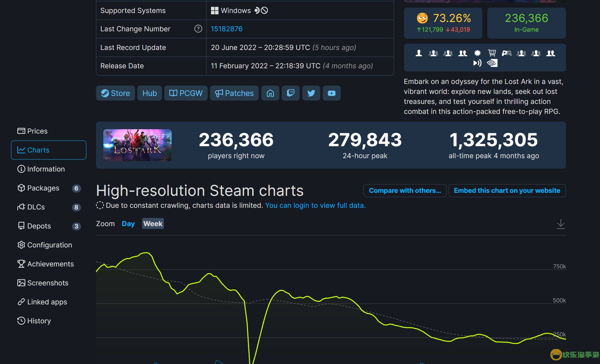Screen dimensions: 600x364
Task: Open the Twitter bird icon button
Action: point(311,93)
